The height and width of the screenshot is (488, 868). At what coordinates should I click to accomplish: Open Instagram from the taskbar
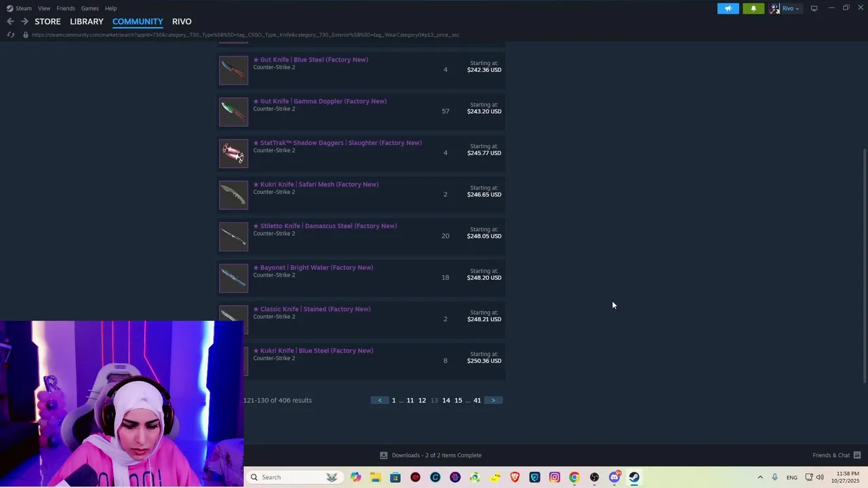tap(555, 477)
